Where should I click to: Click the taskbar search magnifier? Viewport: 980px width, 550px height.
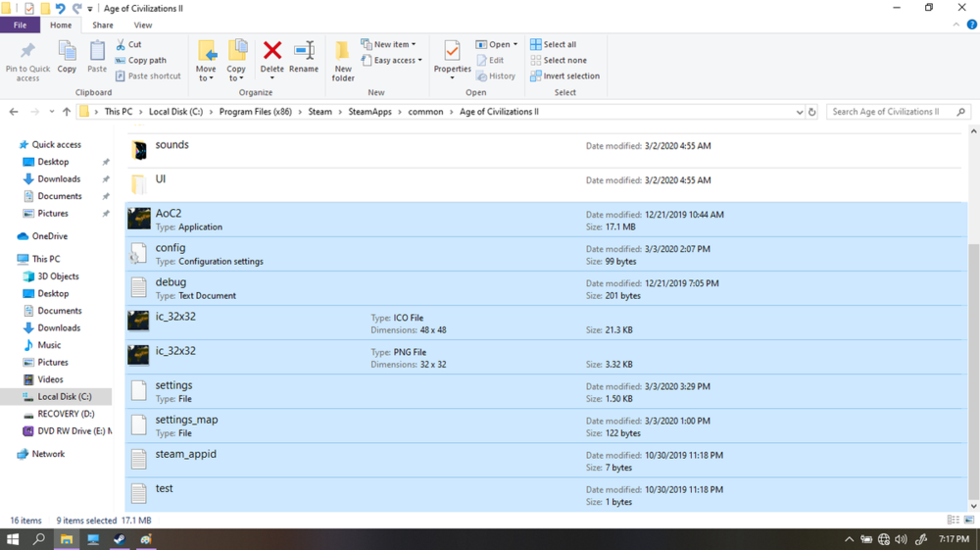pos(39,539)
